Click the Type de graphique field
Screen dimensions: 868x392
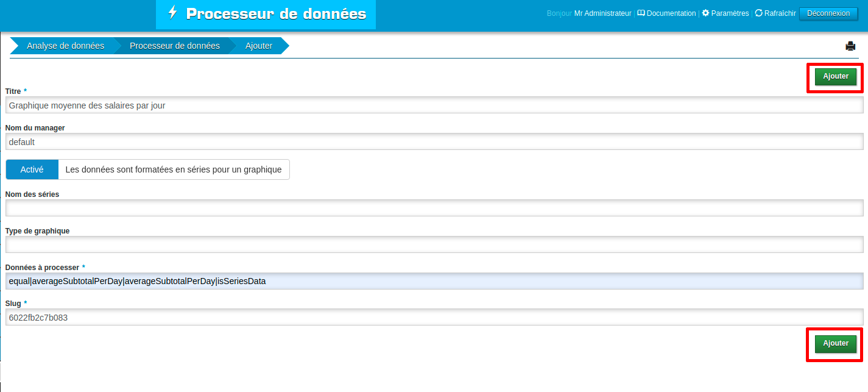(x=434, y=245)
